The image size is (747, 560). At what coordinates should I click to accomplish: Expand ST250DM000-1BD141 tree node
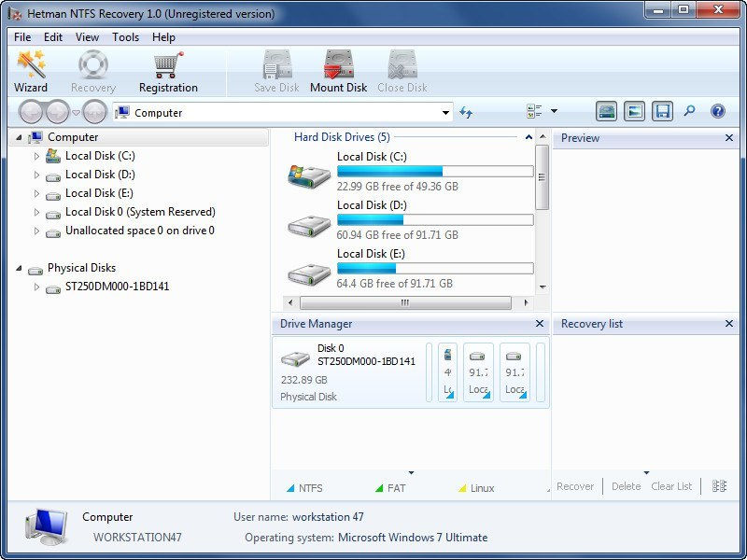pos(36,287)
